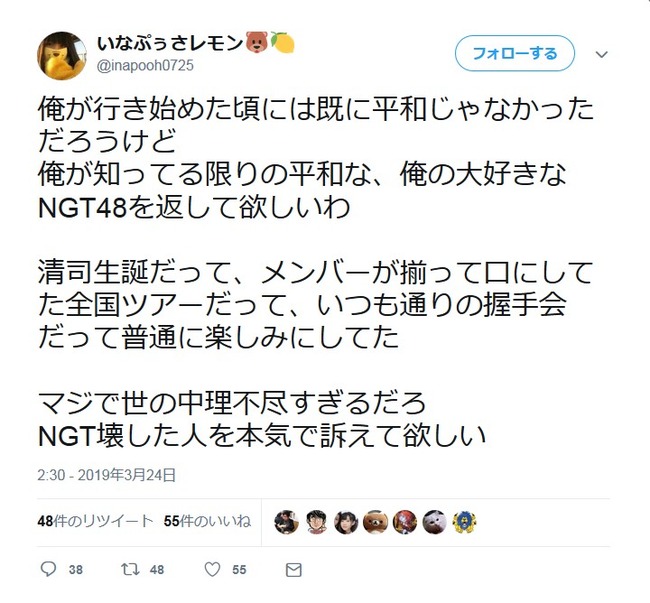Click first liker avatar in row
This screenshot has width=650, height=603.
coord(286,522)
